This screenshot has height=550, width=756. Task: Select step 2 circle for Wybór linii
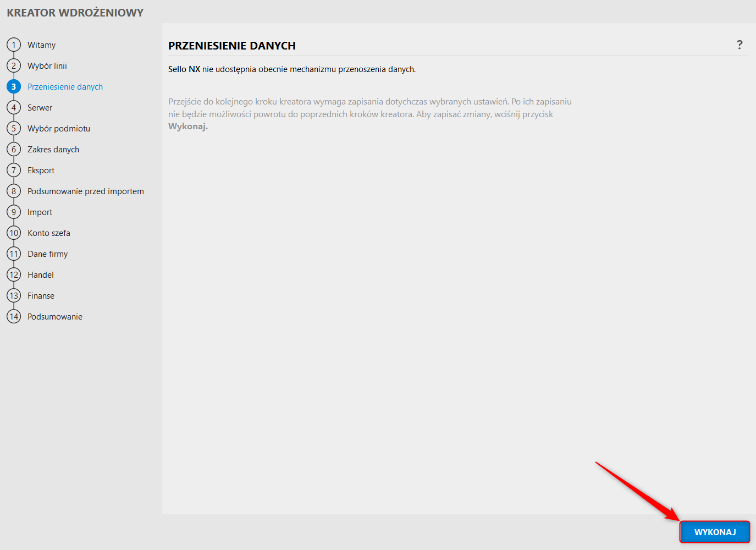click(14, 65)
